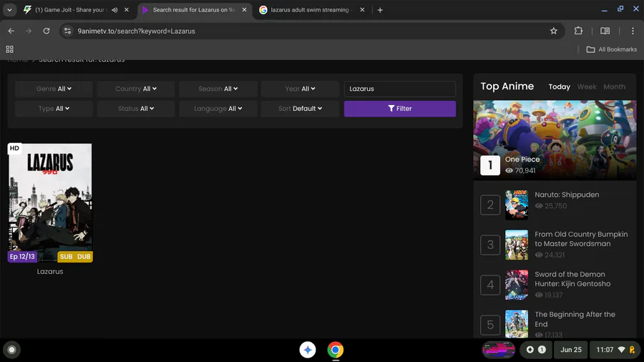The image size is (644, 362).
Task: Click the Old Country Bumpkin thumbnail image
Action: pyautogui.click(x=517, y=245)
